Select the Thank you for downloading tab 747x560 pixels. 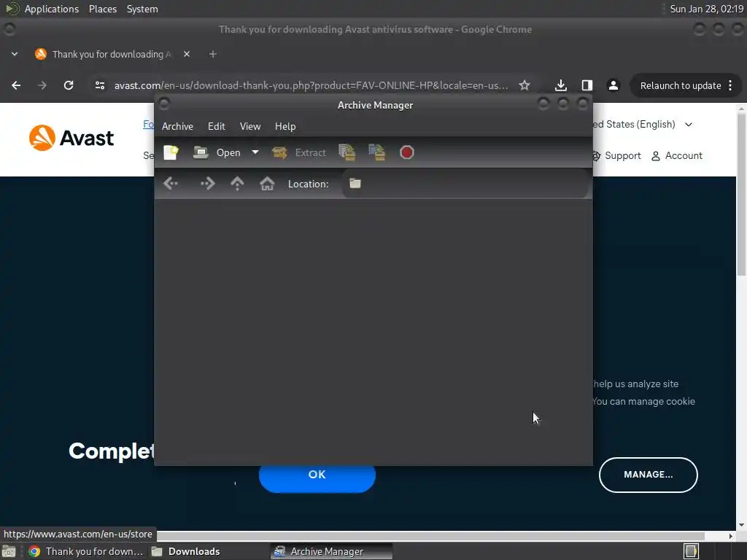tap(113, 54)
